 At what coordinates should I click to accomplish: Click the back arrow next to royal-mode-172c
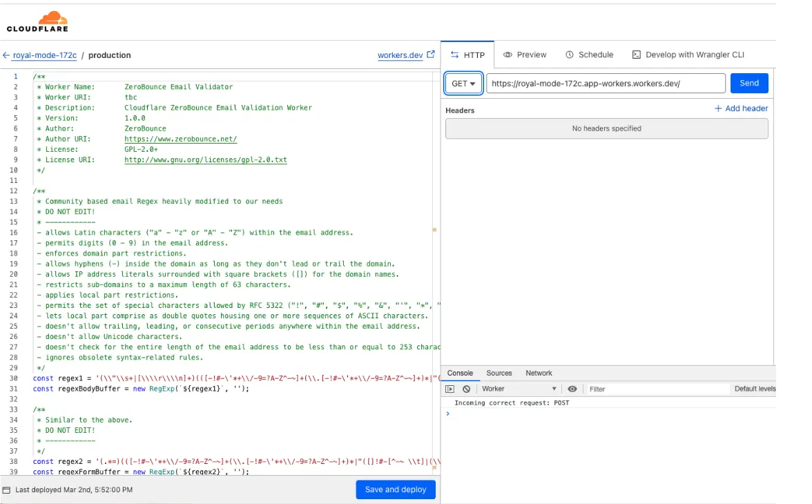click(x=6, y=55)
